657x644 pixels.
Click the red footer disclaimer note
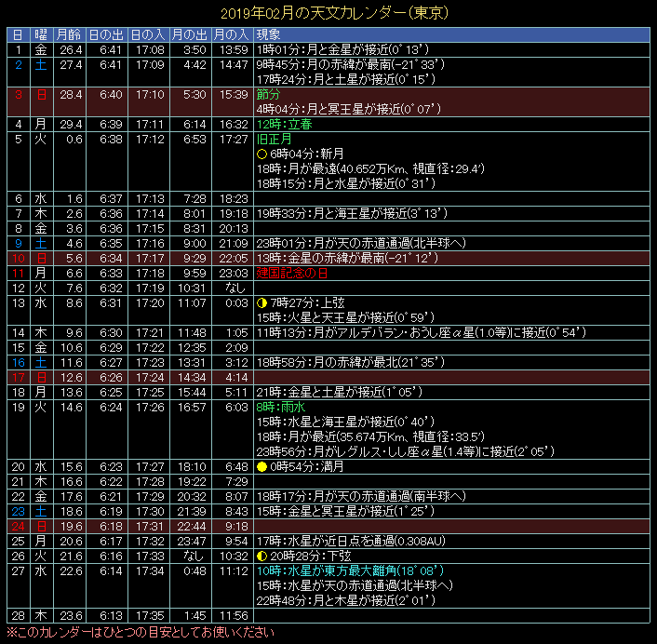tap(141, 633)
